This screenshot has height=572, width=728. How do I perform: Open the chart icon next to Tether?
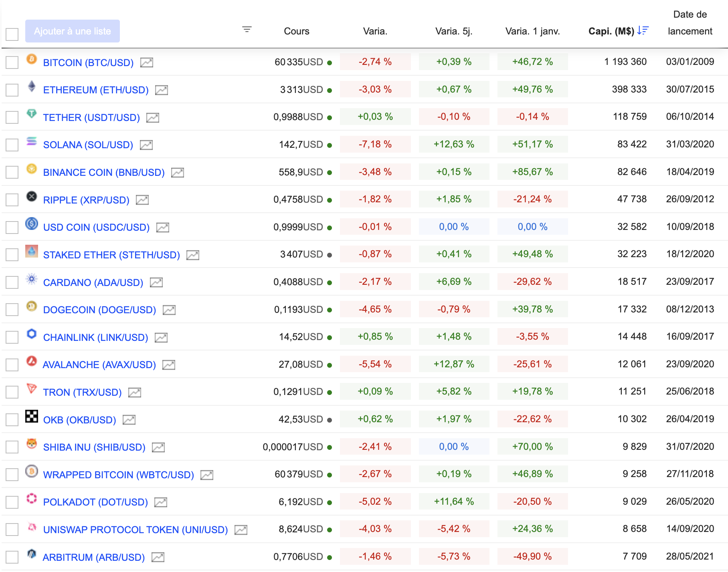point(153,118)
